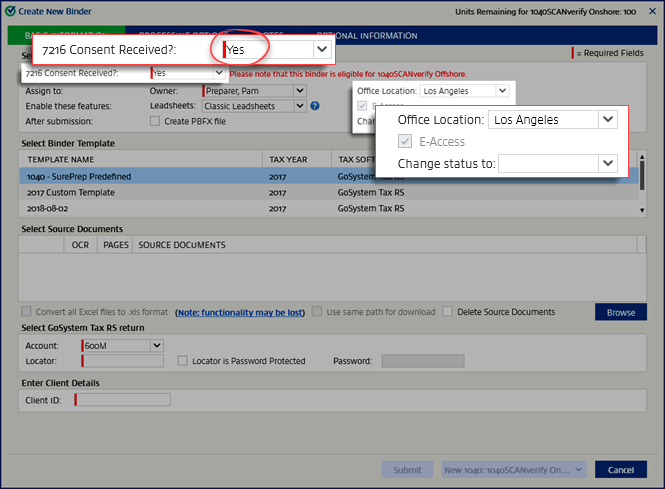Open the functionality may be lost note link
The width and height of the screenshot is (665, 489).
tap(240, 312)
